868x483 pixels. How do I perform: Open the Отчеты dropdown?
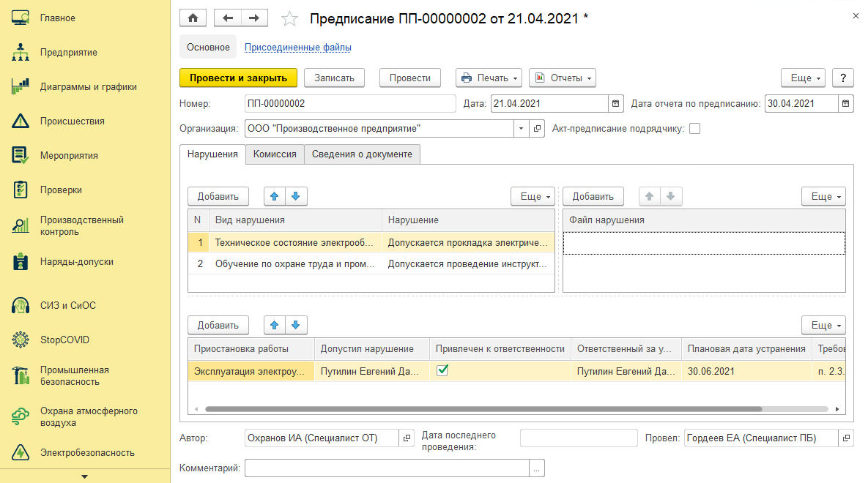(562, 78)
